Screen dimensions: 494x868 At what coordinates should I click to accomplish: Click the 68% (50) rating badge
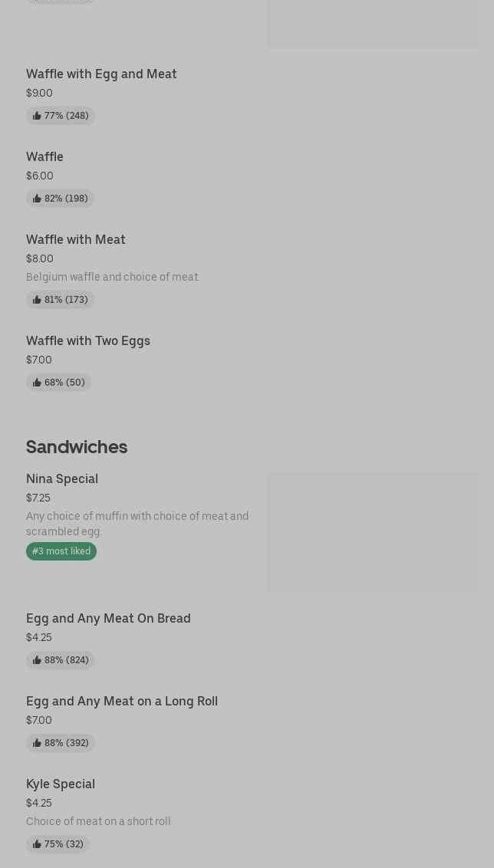pyautogui.click(x=59, y=383)
